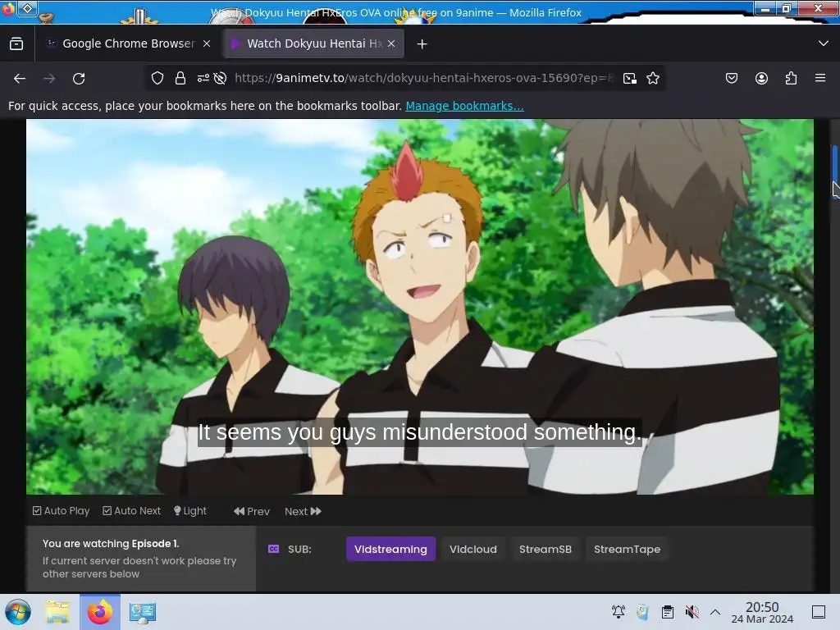The height and width of the screenshot is (630, 840).
Task: Open site permissions icon in address bar
Action: (x=203, y=78)
